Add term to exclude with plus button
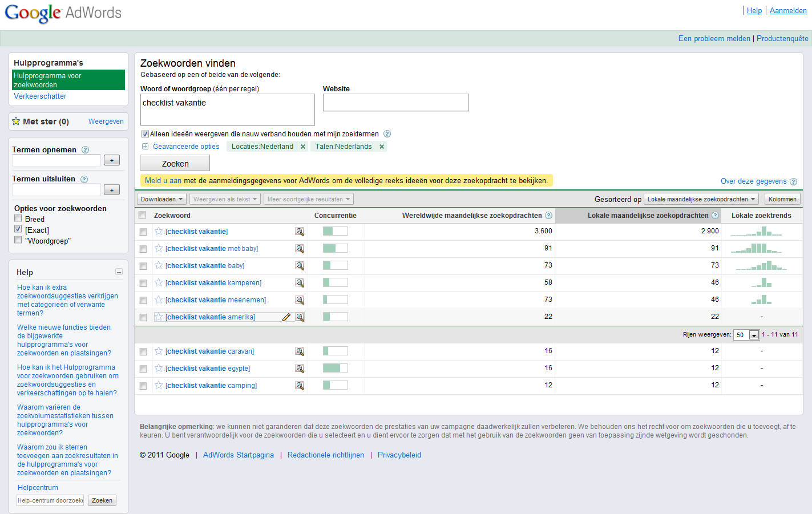Viewport: 812px width, 514px height. 112,189
